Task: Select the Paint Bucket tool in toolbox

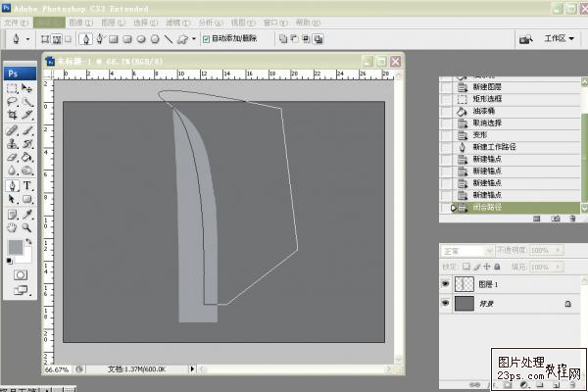Action: (27, 157)
